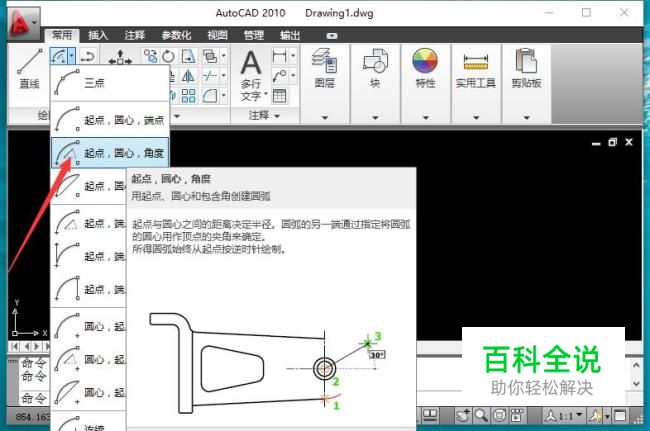650x431 pixels.
Task: Choose the highlighted 起点，圆心，角度 arc option
Action: tap(110, 153)
